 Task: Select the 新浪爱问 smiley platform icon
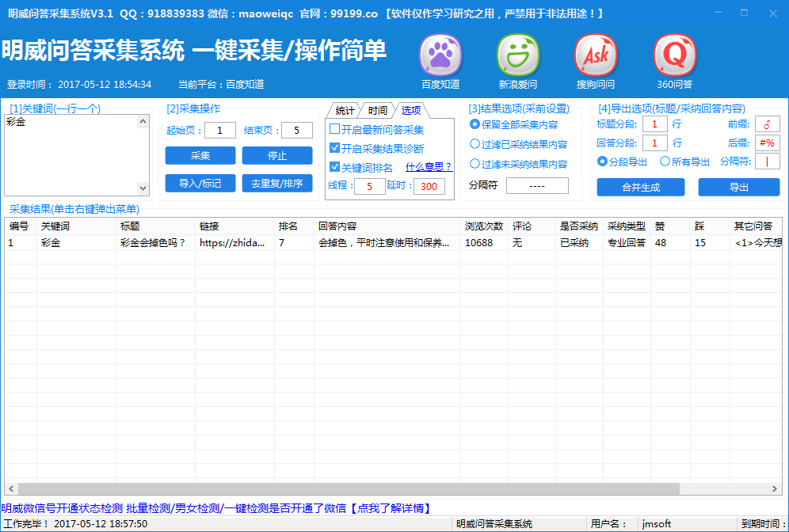tap(518, 55)
